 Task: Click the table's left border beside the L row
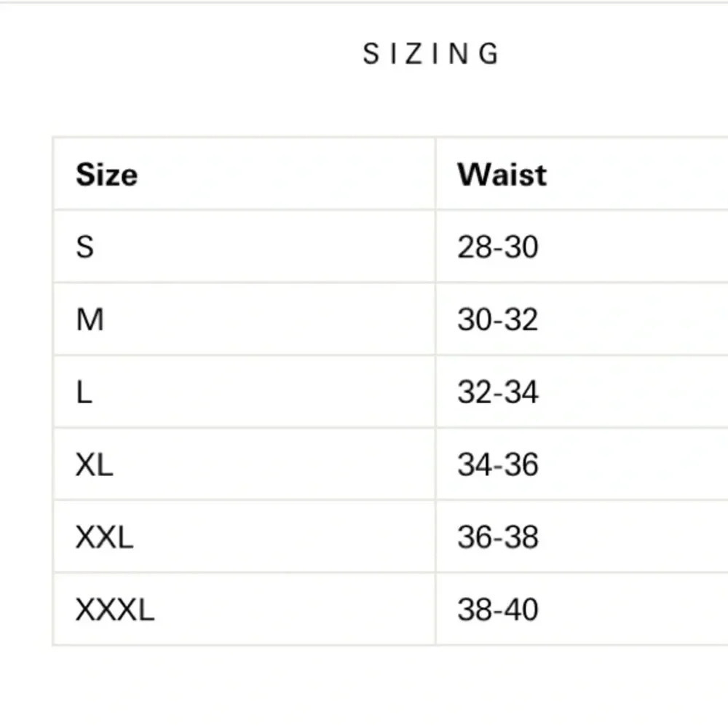53,392
